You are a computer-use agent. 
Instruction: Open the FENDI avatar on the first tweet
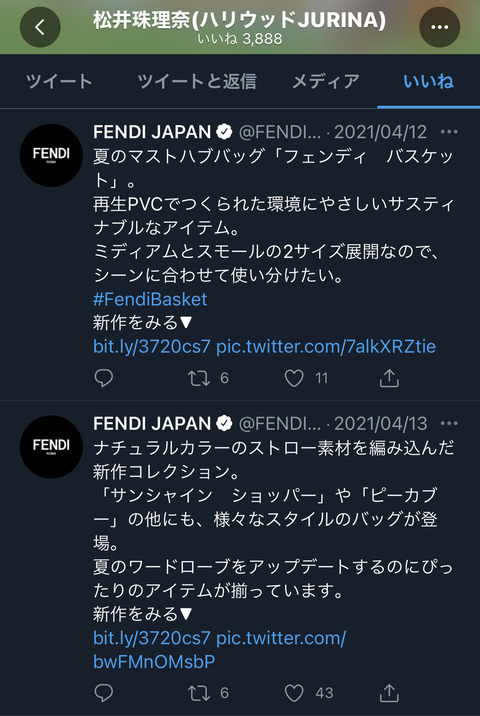[x=51, y=155]
